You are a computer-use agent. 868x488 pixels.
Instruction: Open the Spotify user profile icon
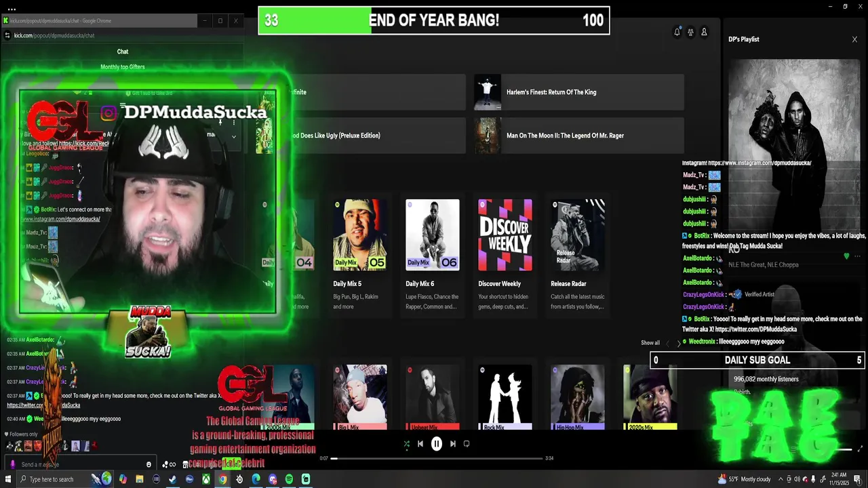pos(704,32)
